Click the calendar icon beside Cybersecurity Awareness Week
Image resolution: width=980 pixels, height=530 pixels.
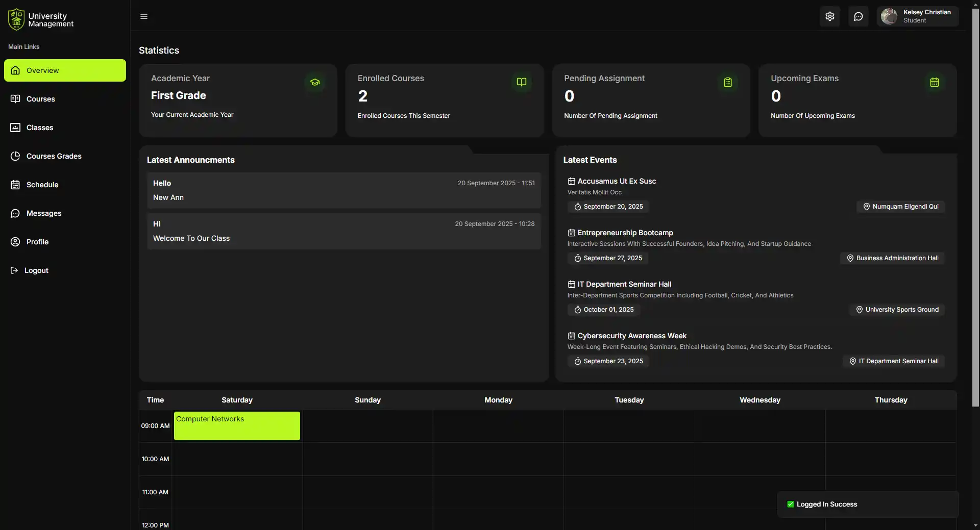(x=570, y=335)
